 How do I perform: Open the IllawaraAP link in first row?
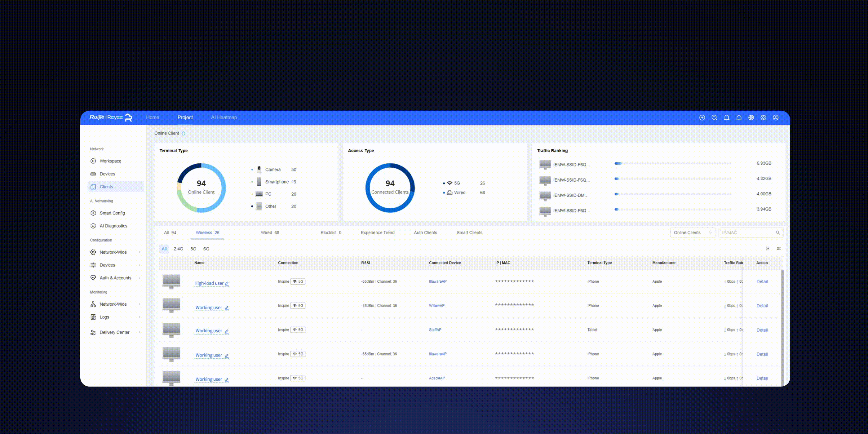click(437, 282)
